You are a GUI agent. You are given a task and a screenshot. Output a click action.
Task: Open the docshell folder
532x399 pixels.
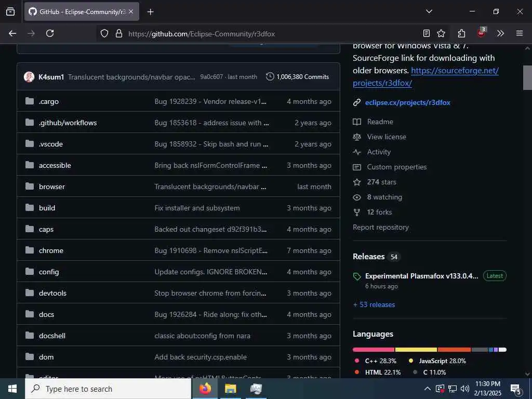coord(52,336)
